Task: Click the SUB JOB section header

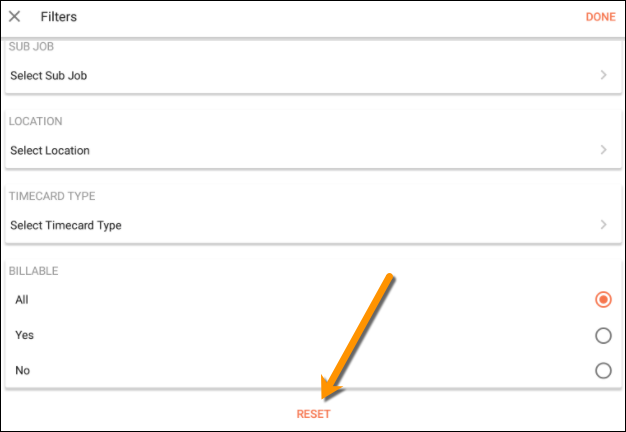Action: click(32, 47)
